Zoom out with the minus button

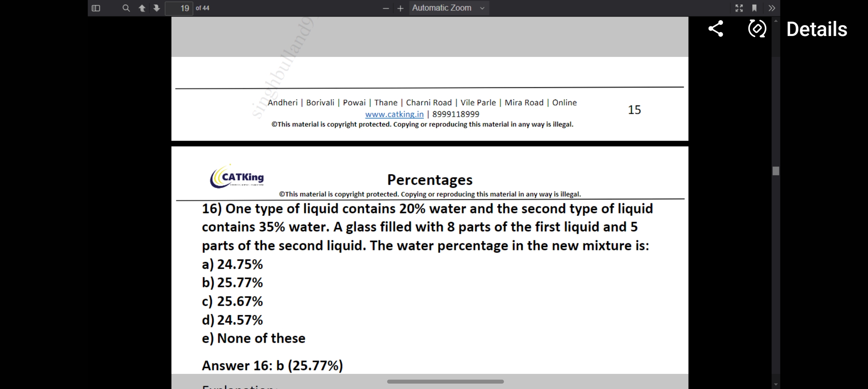click(x=386, y=8)
